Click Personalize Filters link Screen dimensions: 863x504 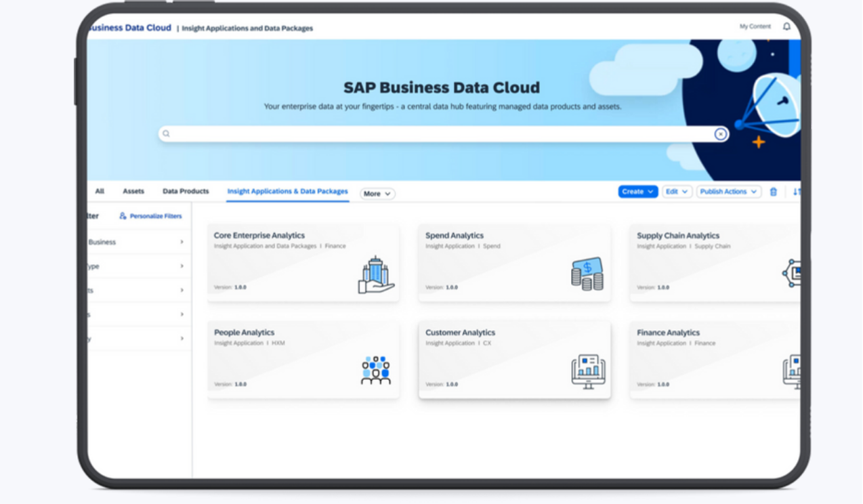[156, 216]
